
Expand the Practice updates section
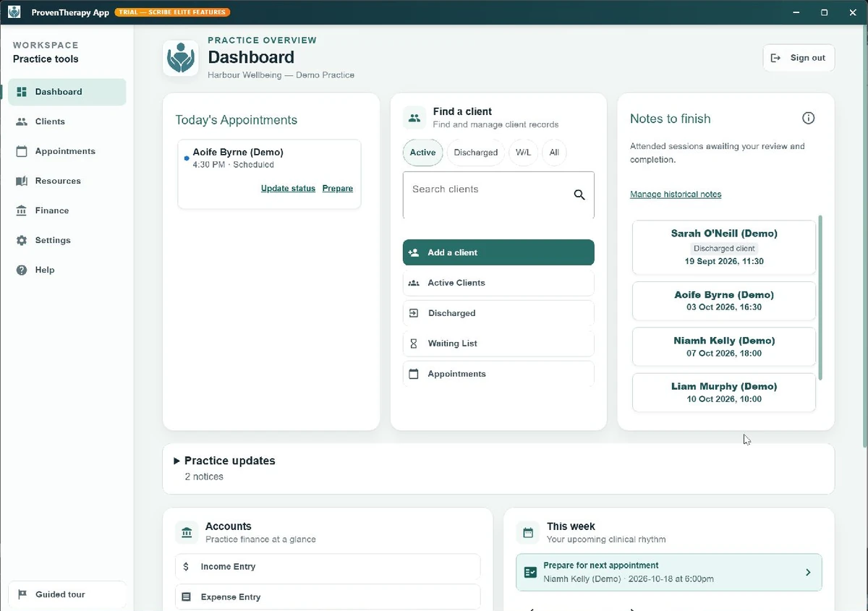point(498,469)
